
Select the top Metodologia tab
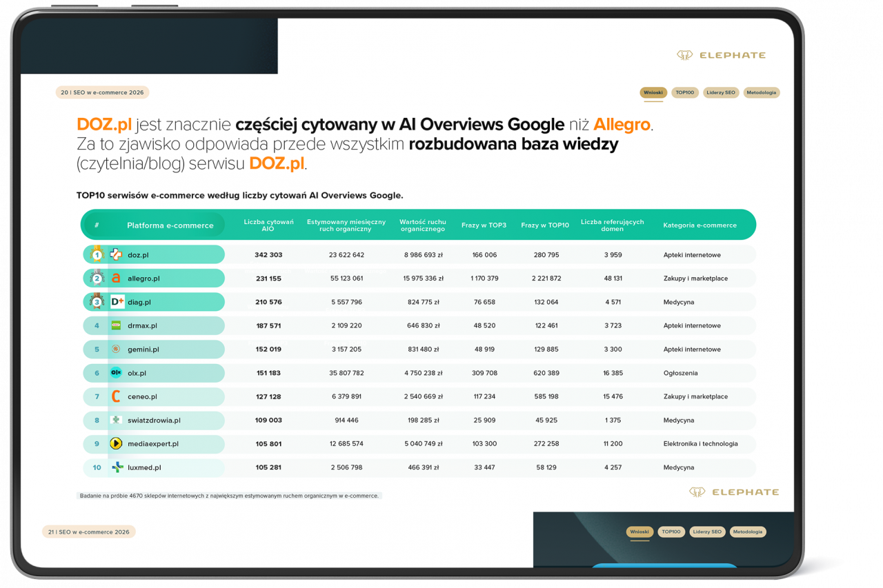(762, 92)
